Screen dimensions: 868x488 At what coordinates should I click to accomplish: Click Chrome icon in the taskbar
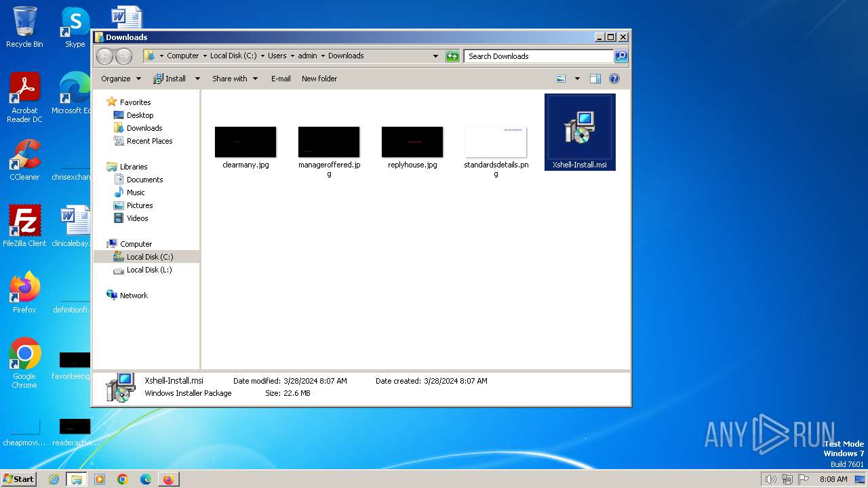(x=122, y=479)
